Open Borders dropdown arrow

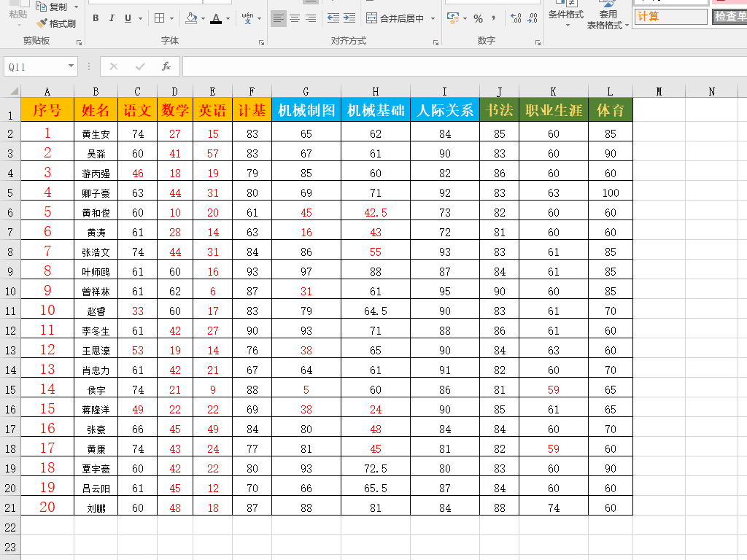(171, 18)
